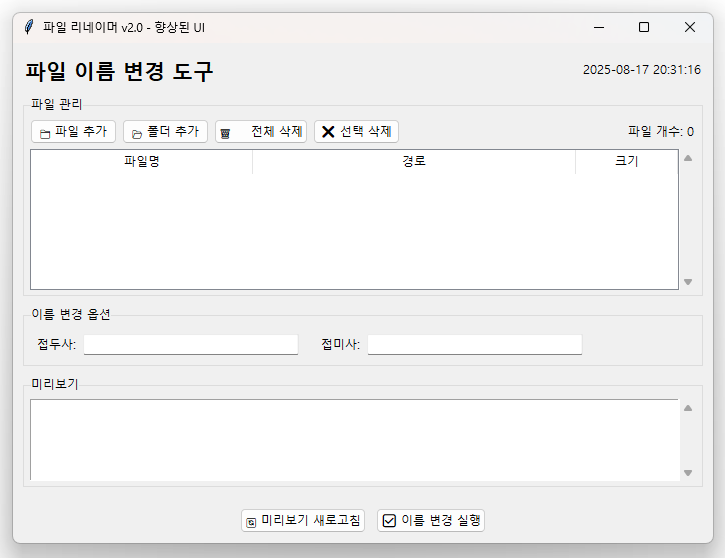Click inside the 미리보기 text area
725x558 pixels.
[355, 440]
